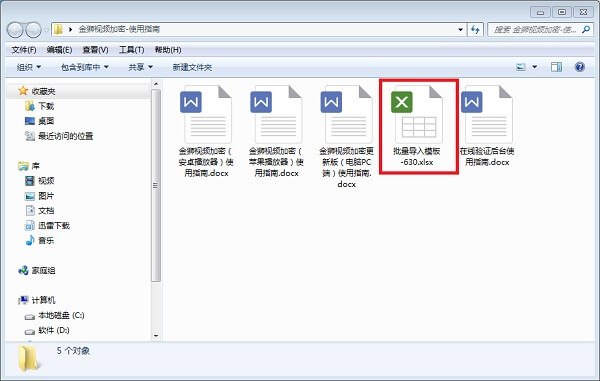The height and width of the screenshot is (381, 600).
Task: Select the 在线验证后台使用指南.docx file icon
Action: click(x=487, y=114)
